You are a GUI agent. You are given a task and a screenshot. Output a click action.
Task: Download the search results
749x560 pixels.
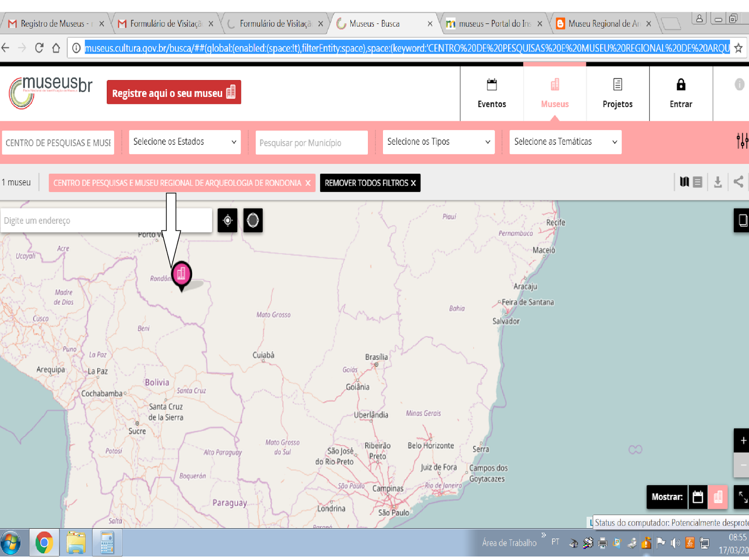click(718, 182)
